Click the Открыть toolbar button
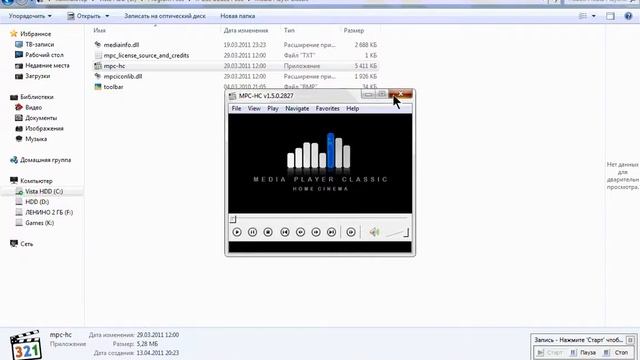 point(84,16)
